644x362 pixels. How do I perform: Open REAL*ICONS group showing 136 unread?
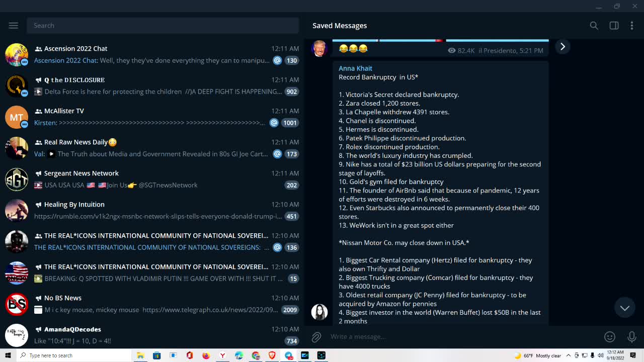[x=152, y=241]
